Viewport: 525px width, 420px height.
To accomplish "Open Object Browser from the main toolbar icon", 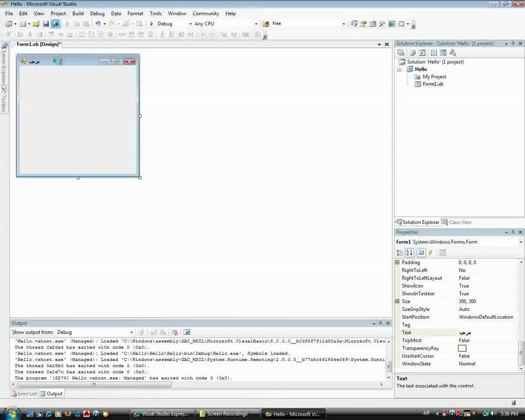I will click(x=373, y=24).
